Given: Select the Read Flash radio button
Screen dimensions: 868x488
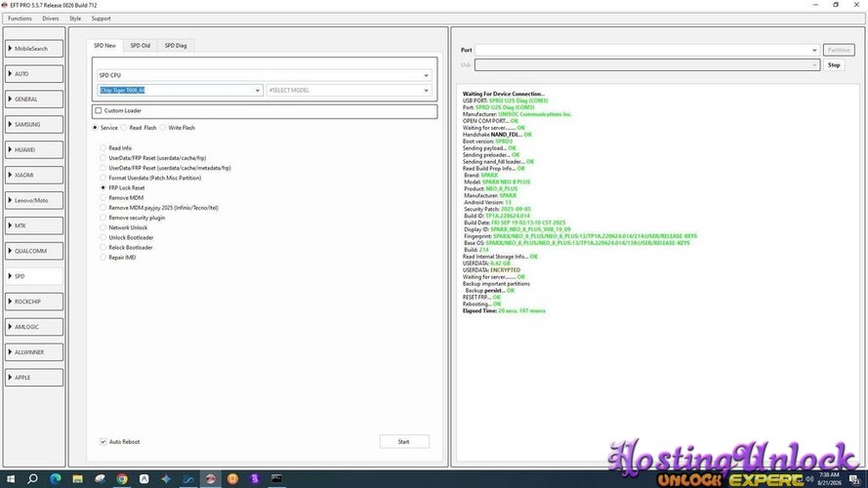Looking at the screenshot, I should pyautogui.click(x=124, y=128).
